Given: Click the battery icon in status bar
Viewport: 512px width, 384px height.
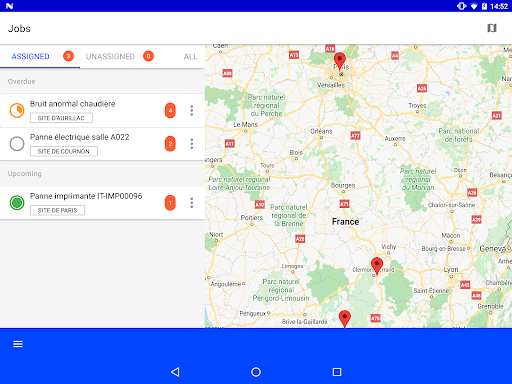Looking at the screenshot, I should click(484, 6).
